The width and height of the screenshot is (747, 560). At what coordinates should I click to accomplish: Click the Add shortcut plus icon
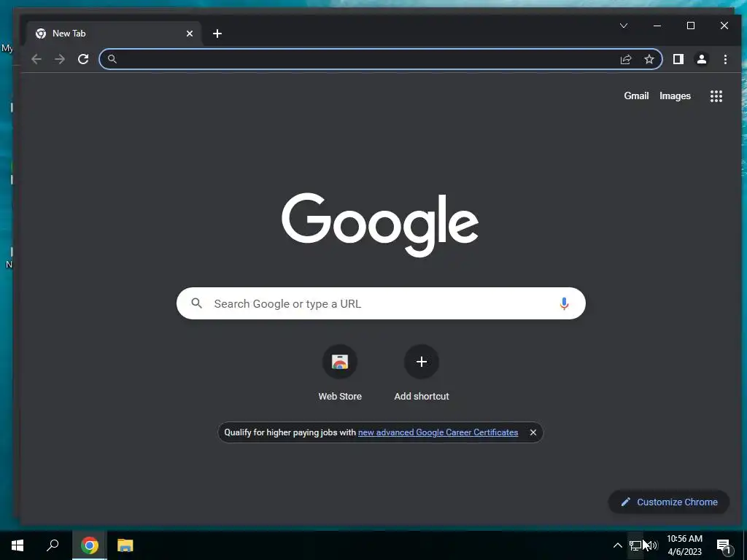point(422,362)
